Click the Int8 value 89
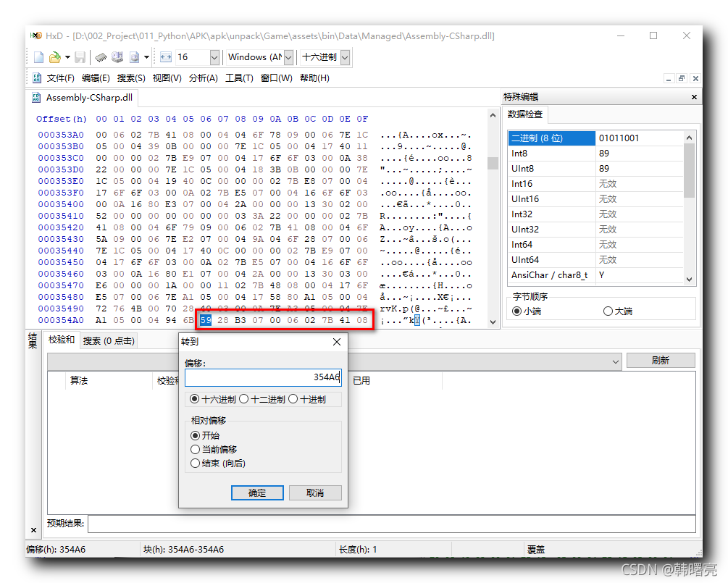The width and height of the screenshot is (728, 583). tap(603, 154)
